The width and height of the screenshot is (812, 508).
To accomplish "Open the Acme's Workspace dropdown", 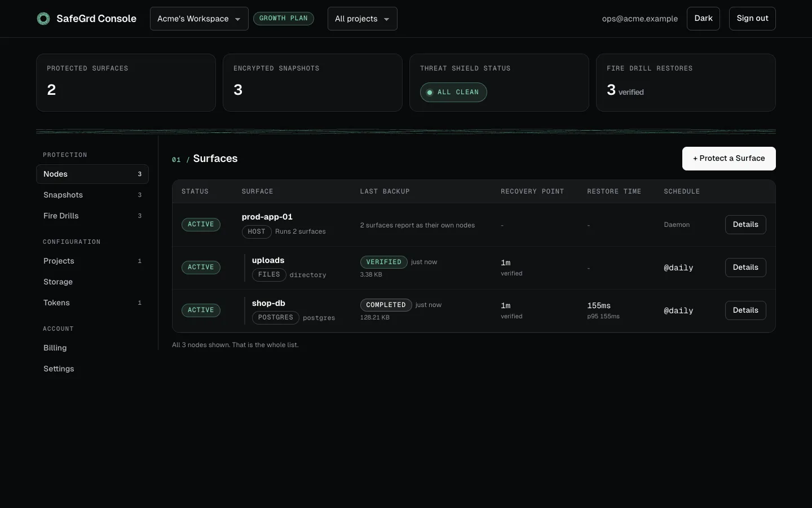I will pos(199,19).
